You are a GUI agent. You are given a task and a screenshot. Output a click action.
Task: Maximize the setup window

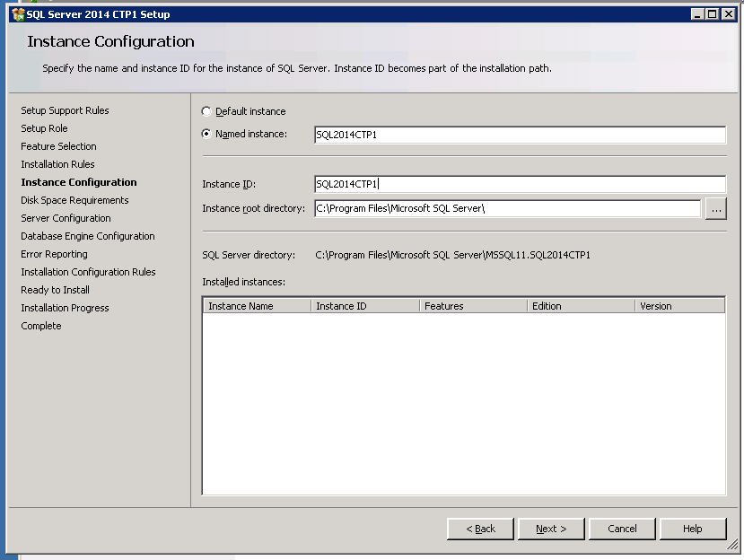[713, 13]
